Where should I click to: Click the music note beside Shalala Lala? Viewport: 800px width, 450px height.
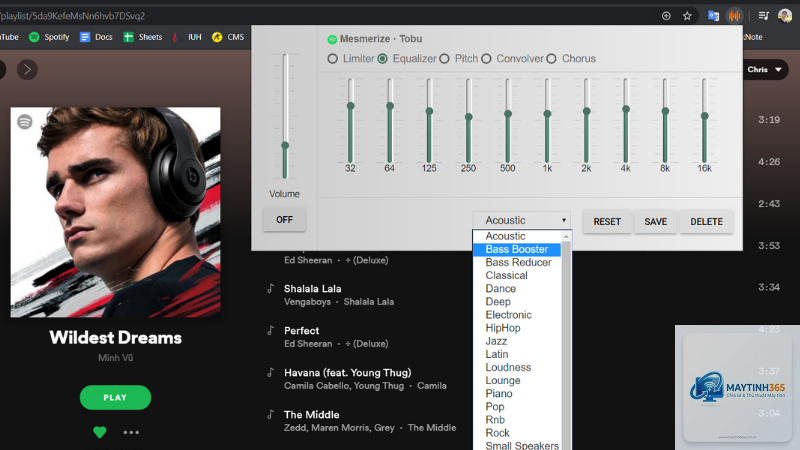click(x=270, y=289)
